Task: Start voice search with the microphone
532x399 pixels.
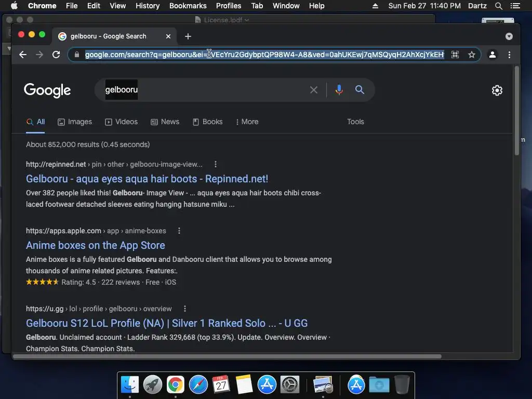Action: coord(339,90)
